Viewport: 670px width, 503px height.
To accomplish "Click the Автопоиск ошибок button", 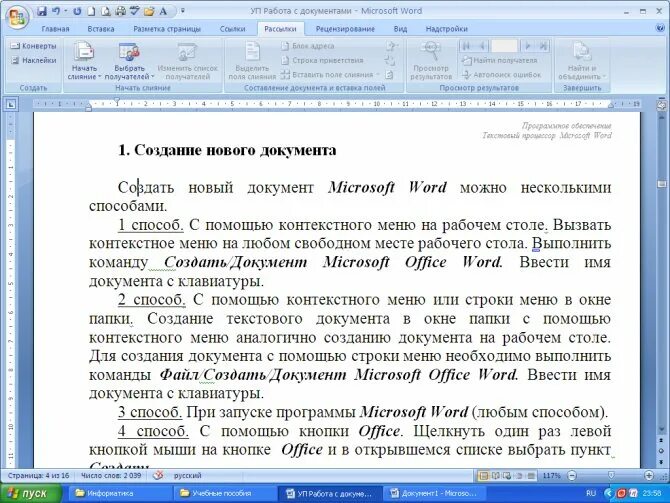I will coord(501,75).
